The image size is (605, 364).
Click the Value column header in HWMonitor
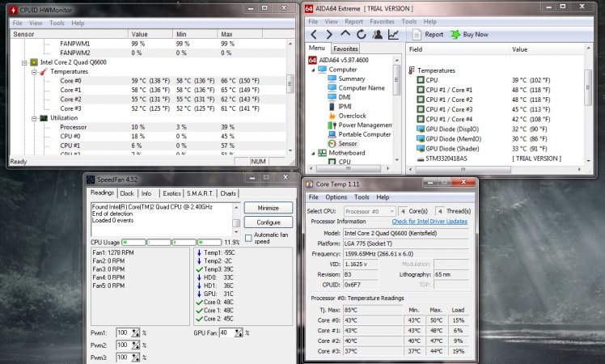point(150,34)
